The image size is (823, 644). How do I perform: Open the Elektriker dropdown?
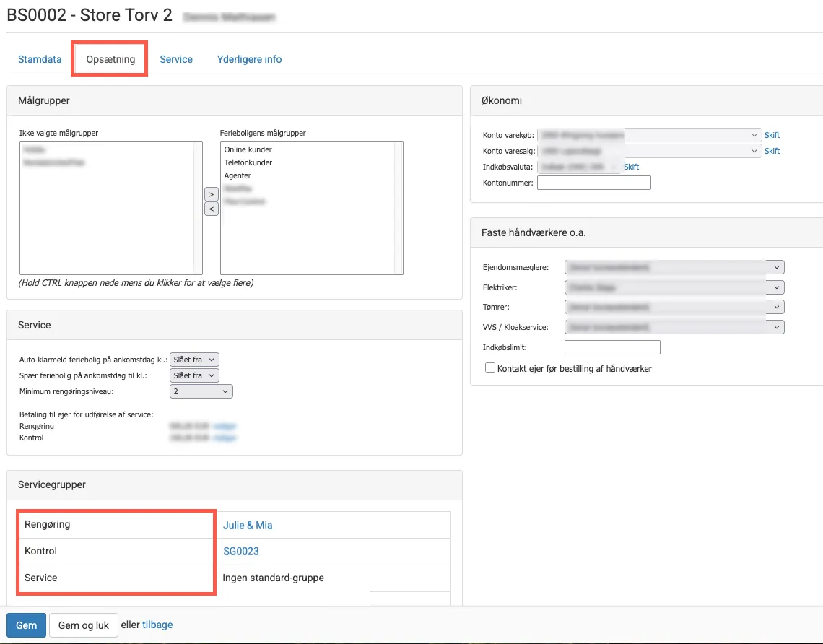click(674, 287)
